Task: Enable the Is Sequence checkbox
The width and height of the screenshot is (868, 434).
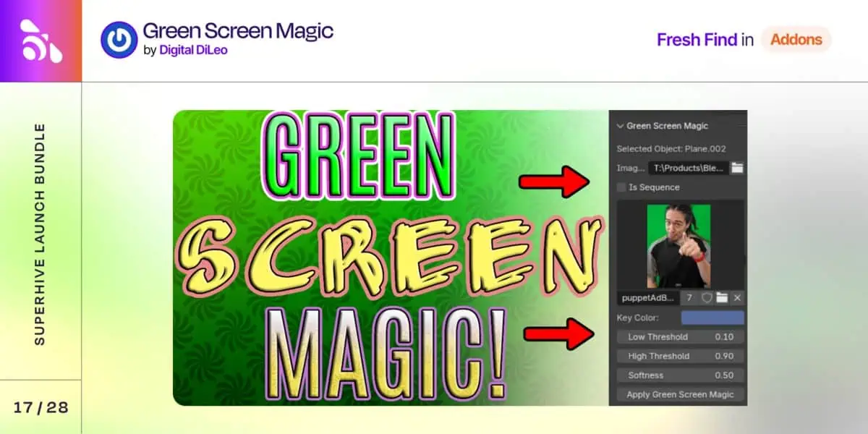Action: click(621, 187)
